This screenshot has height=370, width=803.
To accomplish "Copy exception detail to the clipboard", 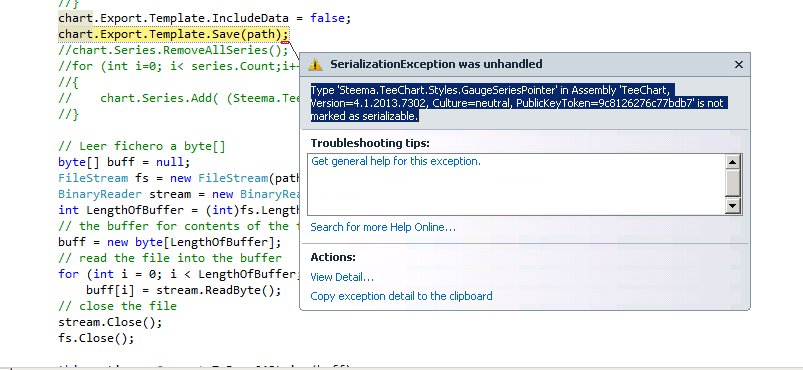I will tap(402, 296).
